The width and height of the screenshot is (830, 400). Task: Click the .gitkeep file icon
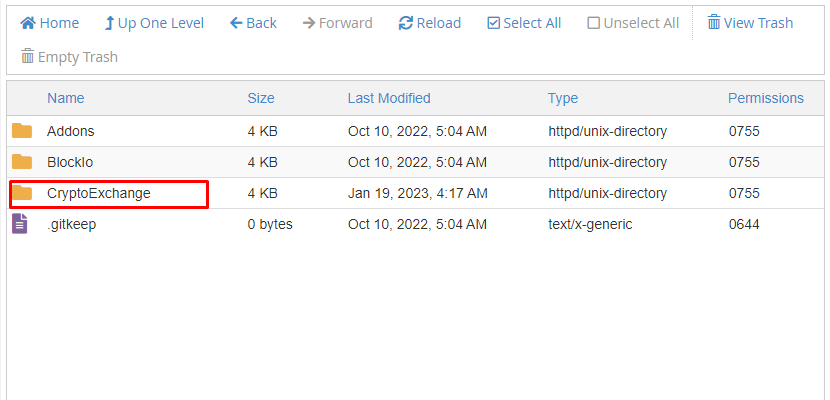click(x=20, y=224)
